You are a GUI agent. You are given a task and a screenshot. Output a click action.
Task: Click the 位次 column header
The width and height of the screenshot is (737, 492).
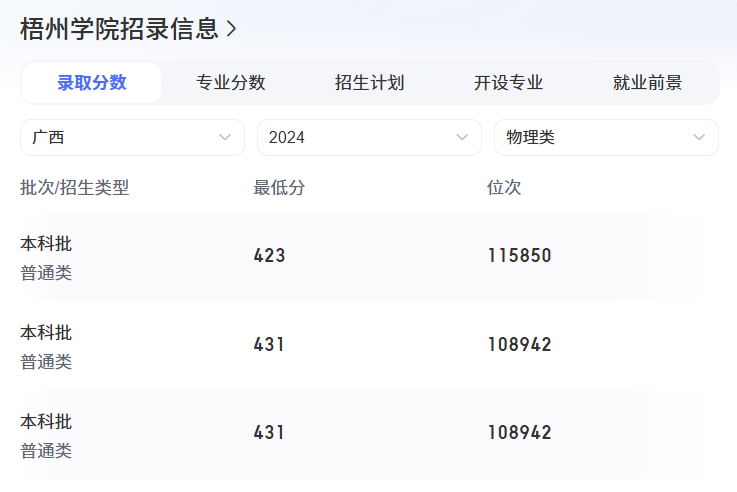tap(504, 187)
